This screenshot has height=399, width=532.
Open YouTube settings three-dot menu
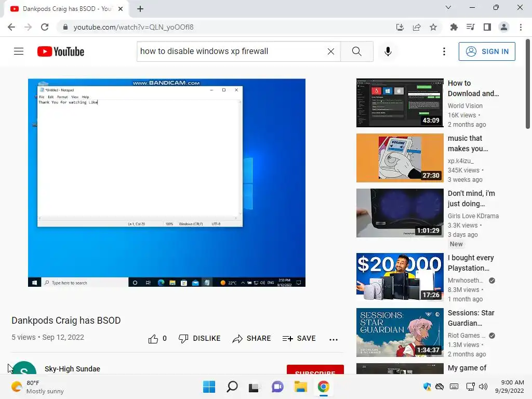pos(444,51)
